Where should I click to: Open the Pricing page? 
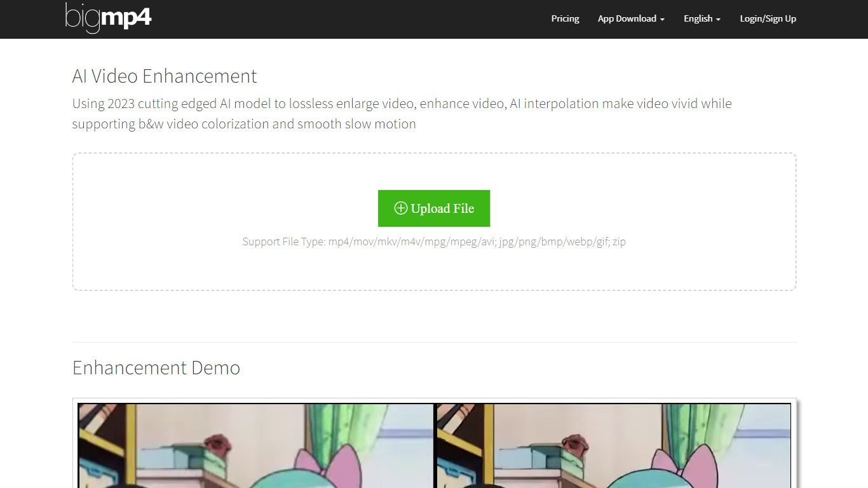point(565,18)
